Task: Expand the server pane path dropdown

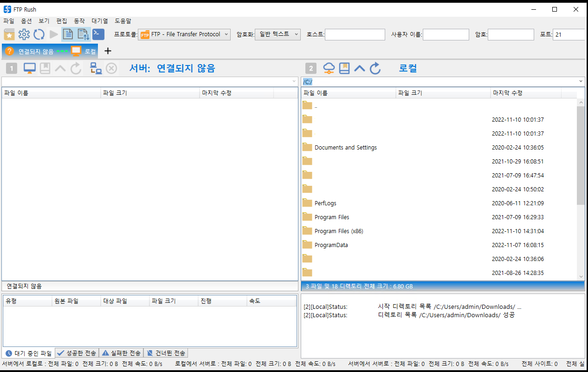Action: 294,81
